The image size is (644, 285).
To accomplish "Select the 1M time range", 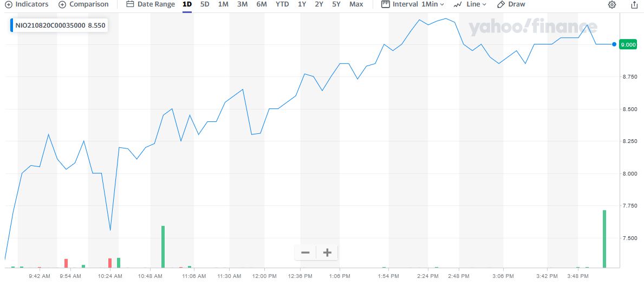I will coord(223,4).
